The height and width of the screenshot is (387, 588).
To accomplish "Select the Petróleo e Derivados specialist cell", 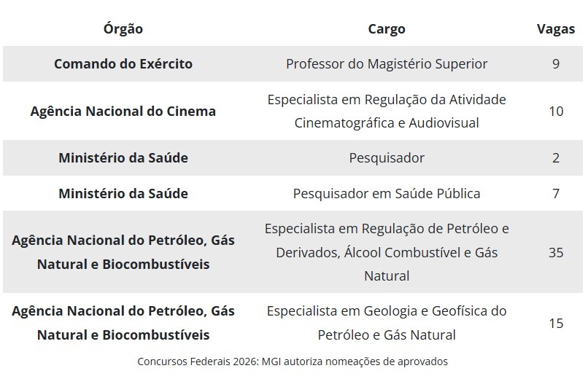I will click(387, 252).
